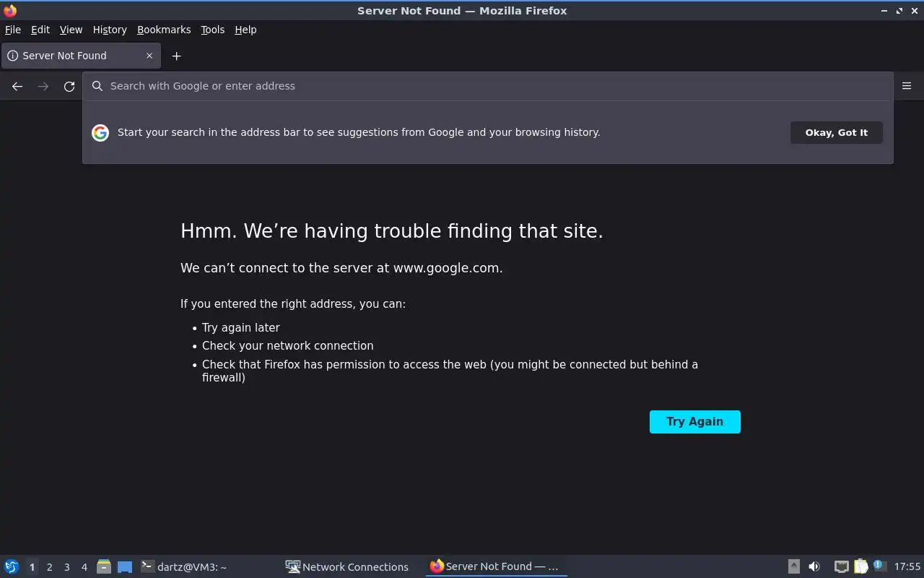924x578 pixels.
Task: Select the Server Not Found tab
Action: 81,56
